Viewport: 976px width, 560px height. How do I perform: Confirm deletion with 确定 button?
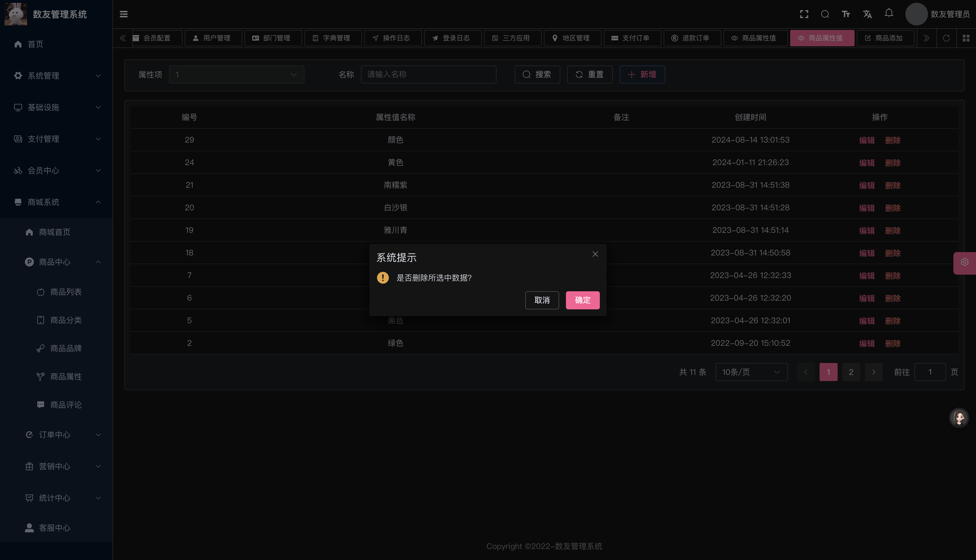pos(582,300)
